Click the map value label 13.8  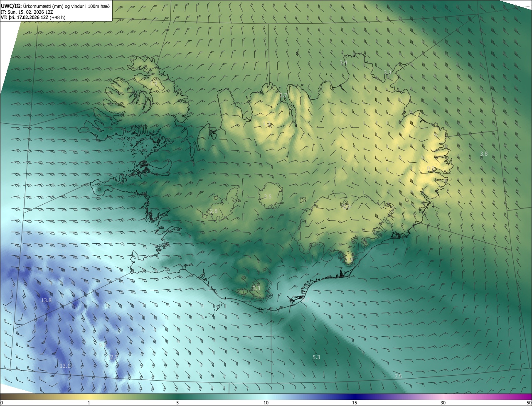pyautogui.click(x=46, y=300)
